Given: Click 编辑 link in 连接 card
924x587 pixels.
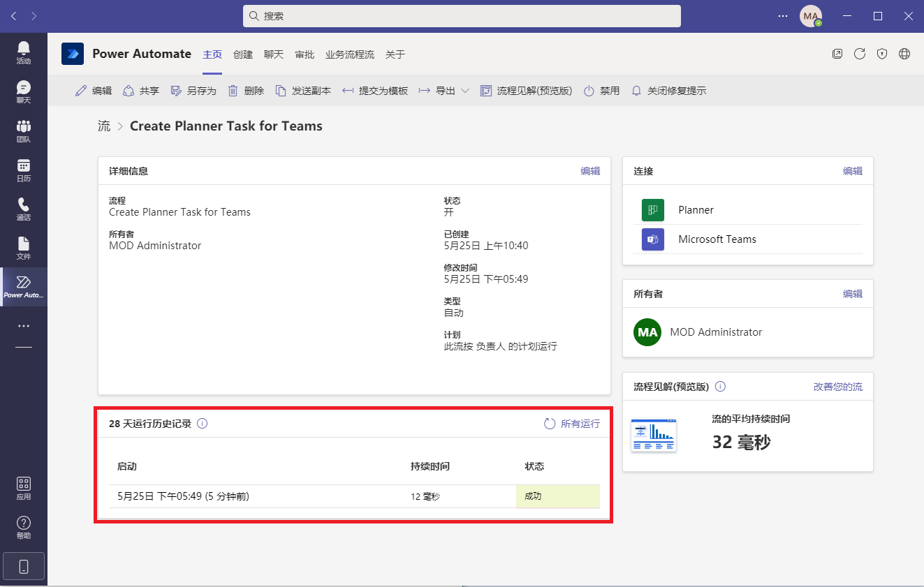Looking at the screenshot, I should tap(853, 171).
